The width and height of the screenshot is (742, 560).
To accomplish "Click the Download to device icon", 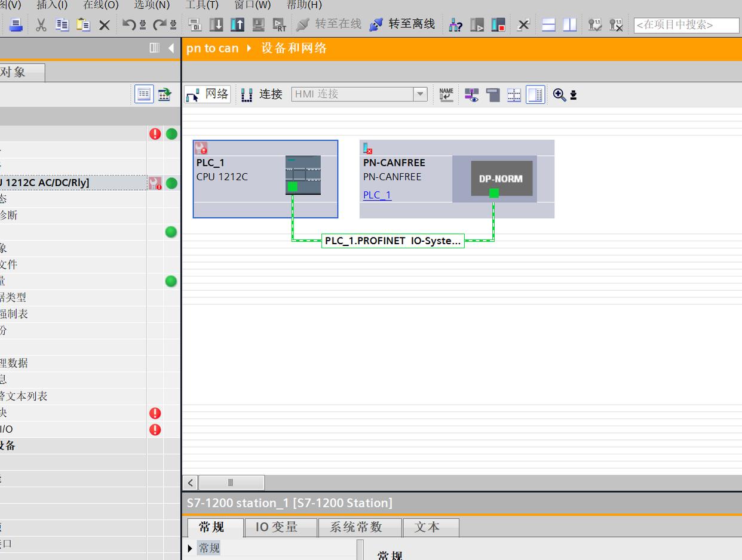I will pyautogui.click(x=216, y=24).
